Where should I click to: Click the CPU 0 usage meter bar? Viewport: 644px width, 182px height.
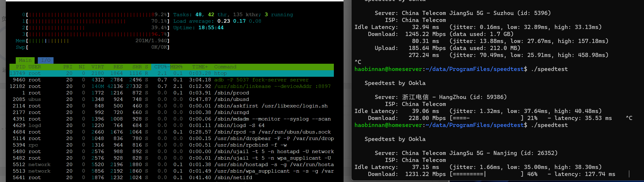[98, 15]
